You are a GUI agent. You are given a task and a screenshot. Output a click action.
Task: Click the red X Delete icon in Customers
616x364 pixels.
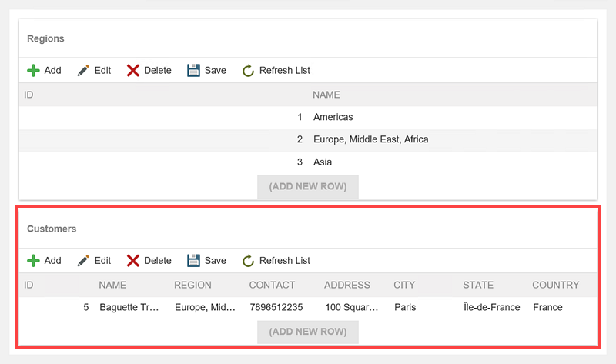(x=133, y=261)
